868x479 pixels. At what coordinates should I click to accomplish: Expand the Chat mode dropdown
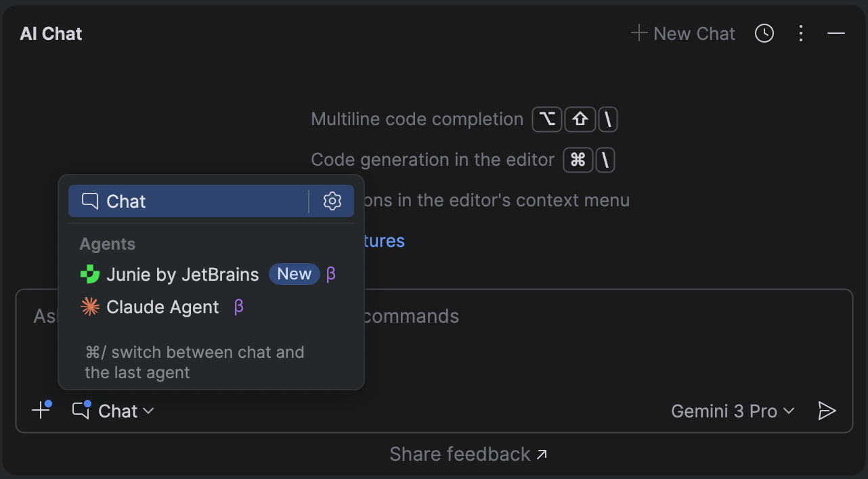tap(113, 411)
